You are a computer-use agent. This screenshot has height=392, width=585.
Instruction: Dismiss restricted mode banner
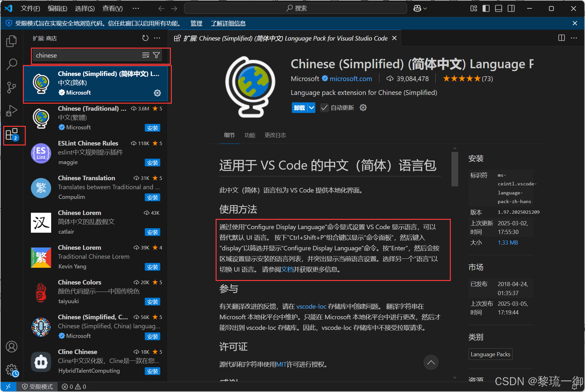(x=575, y=23)
